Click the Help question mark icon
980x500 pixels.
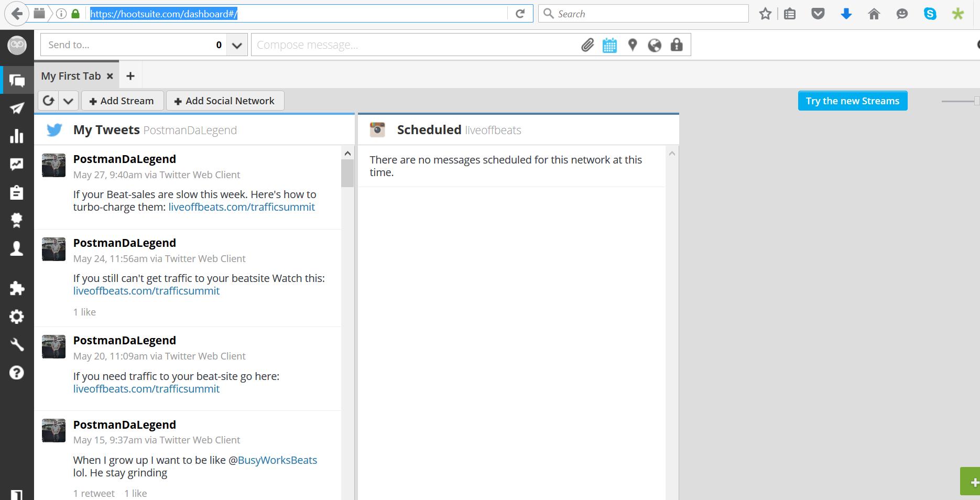(x=17, y=373)
